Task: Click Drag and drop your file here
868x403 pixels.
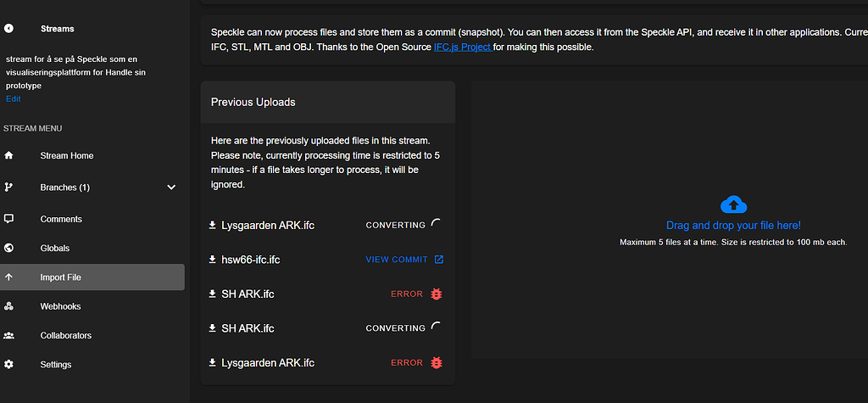Action: click(733, 226)
